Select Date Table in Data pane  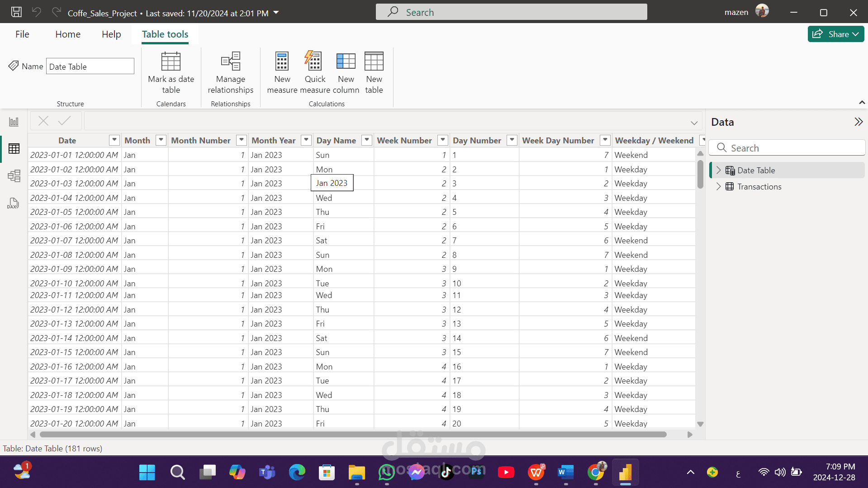(x=756, y=170)
